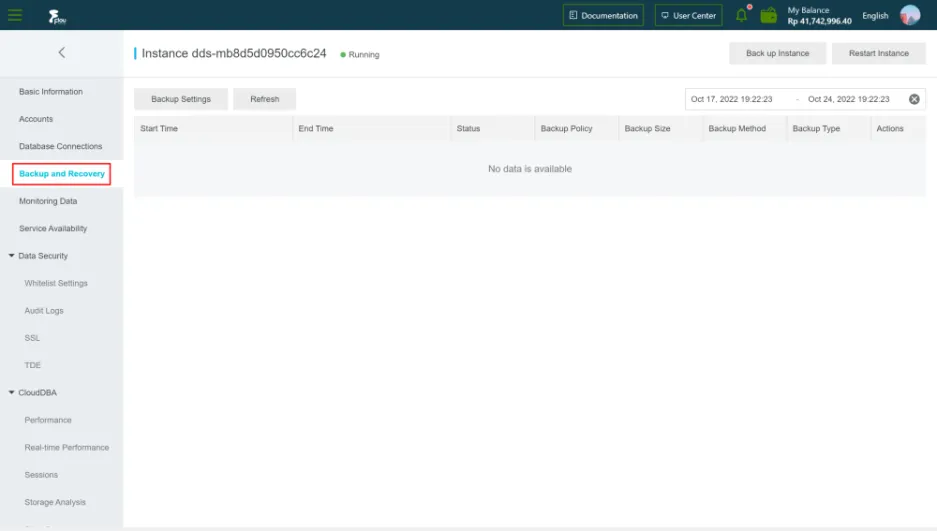Click Back up Instance
937x531 pixels.
coord(777,53)
